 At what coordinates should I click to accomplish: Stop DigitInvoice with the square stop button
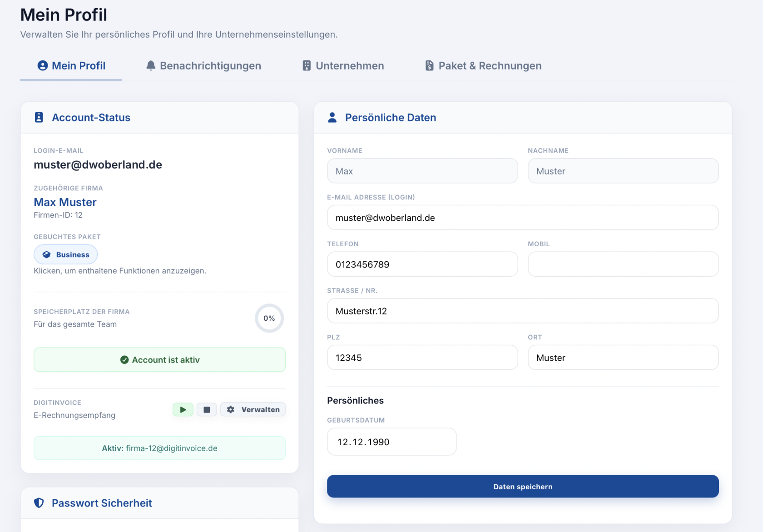(207, 409)
